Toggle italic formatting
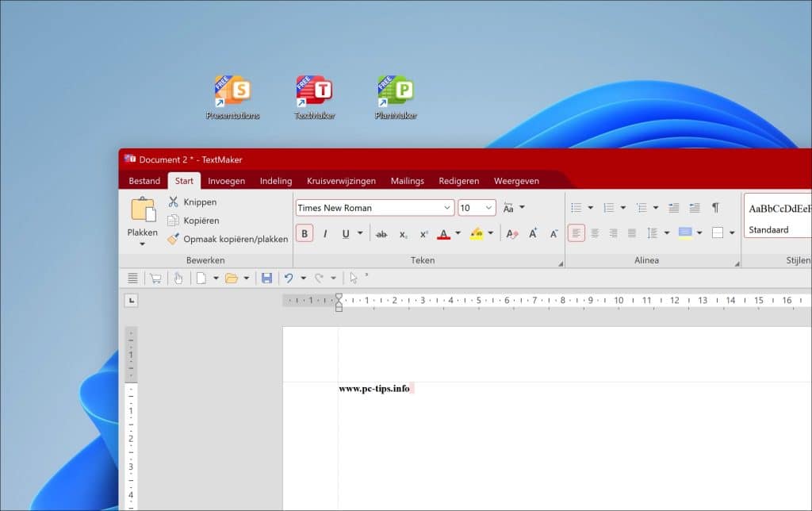Screen dimensions: 812x511 [325, 234]
